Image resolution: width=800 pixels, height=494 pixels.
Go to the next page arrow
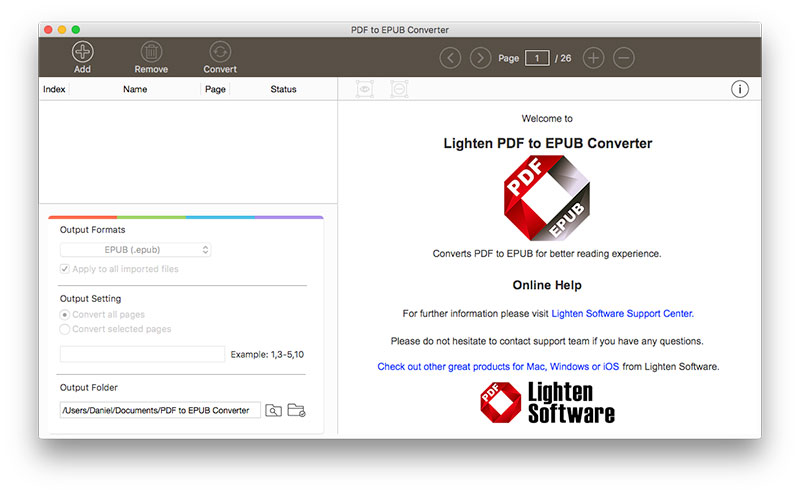tap(480, 58)
